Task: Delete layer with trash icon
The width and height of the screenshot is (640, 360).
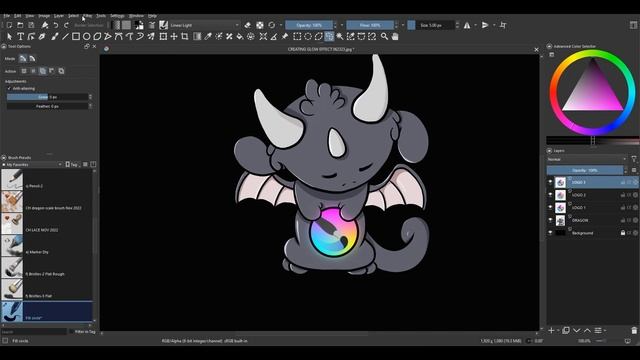Action: pos(634,330)
